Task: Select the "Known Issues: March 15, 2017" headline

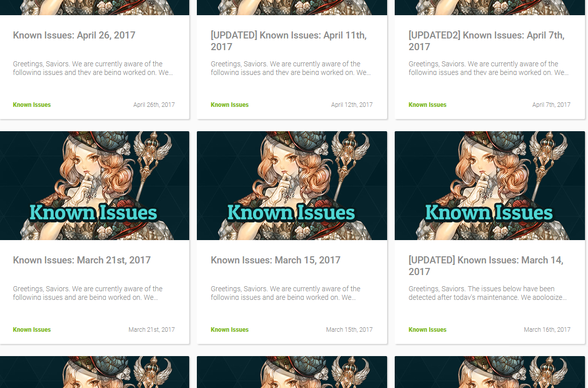Action: (275, 260)
